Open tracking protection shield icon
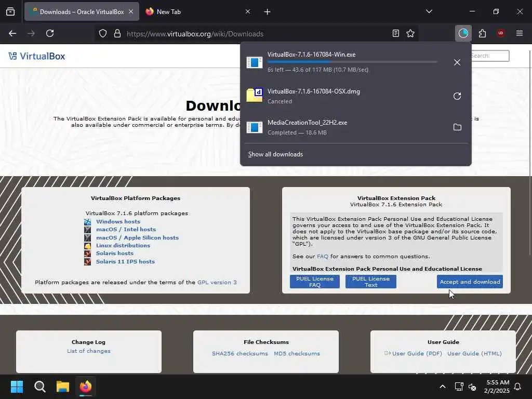Viewport: 532px width, 399px height. [x=103, y=34]
